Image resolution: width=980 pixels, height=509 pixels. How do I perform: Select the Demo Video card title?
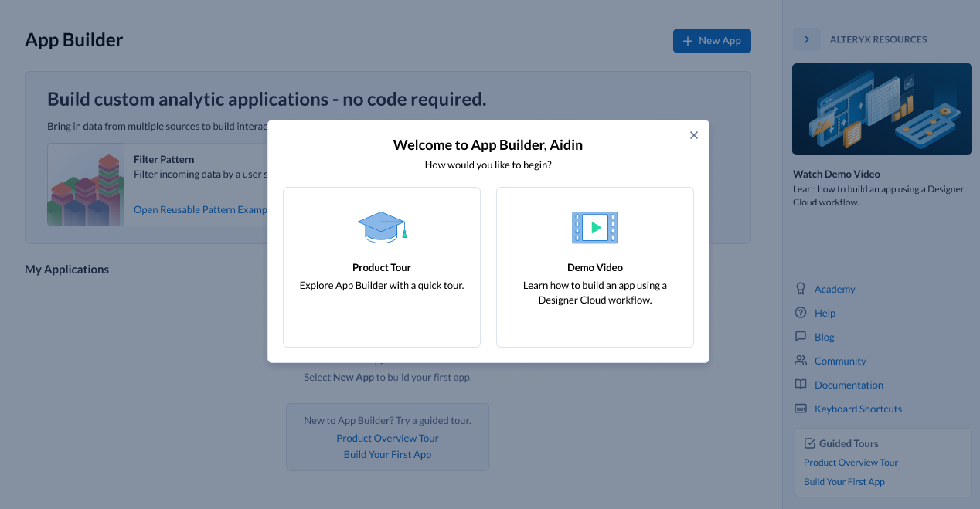[594, 267]
